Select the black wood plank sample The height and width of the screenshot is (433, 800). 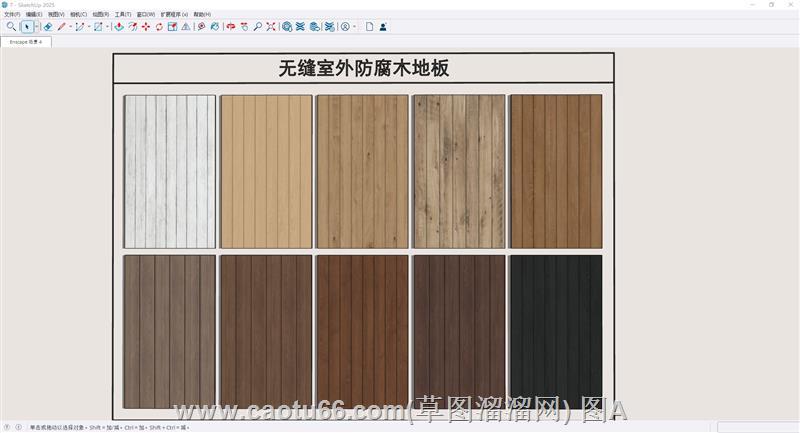556,332
